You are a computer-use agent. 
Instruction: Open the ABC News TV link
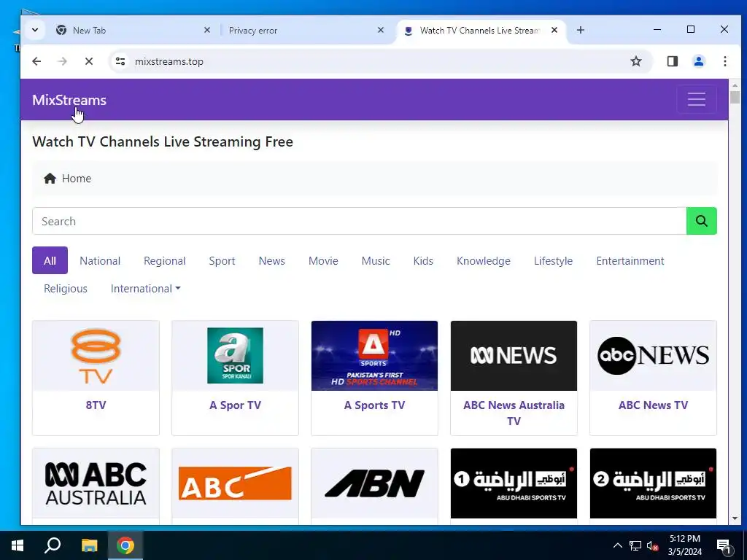(653, 405)
